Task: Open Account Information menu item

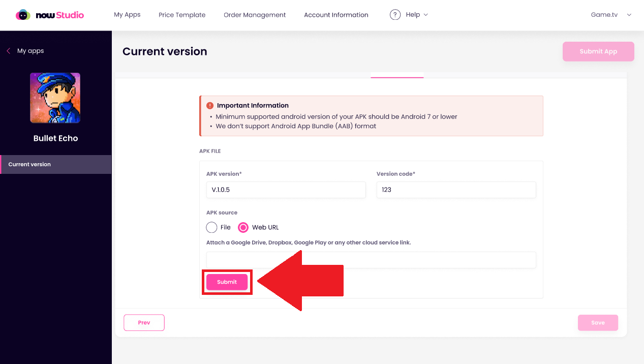Action: (x=336, y=15)
